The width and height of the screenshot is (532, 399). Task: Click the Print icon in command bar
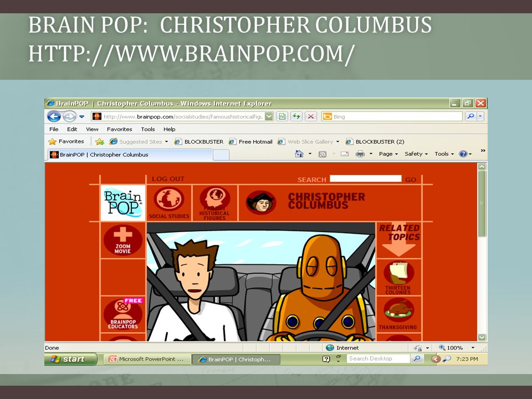point(360,155)
